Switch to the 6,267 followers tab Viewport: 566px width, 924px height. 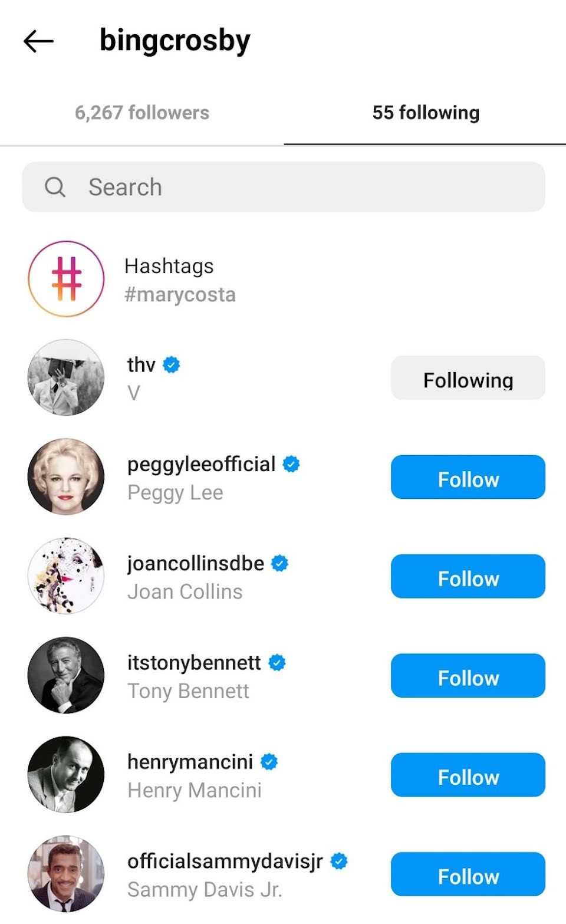tap(142, 113)
